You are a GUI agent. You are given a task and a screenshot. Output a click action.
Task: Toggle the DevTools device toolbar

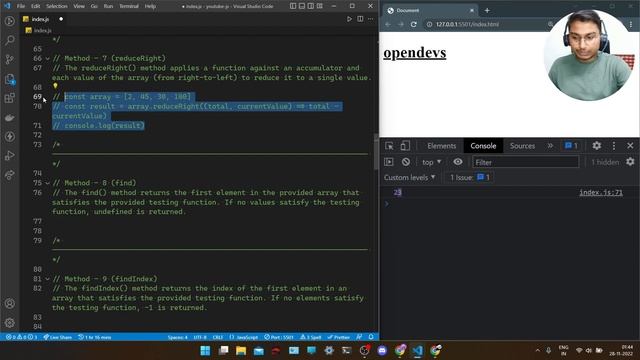(404, 146)
